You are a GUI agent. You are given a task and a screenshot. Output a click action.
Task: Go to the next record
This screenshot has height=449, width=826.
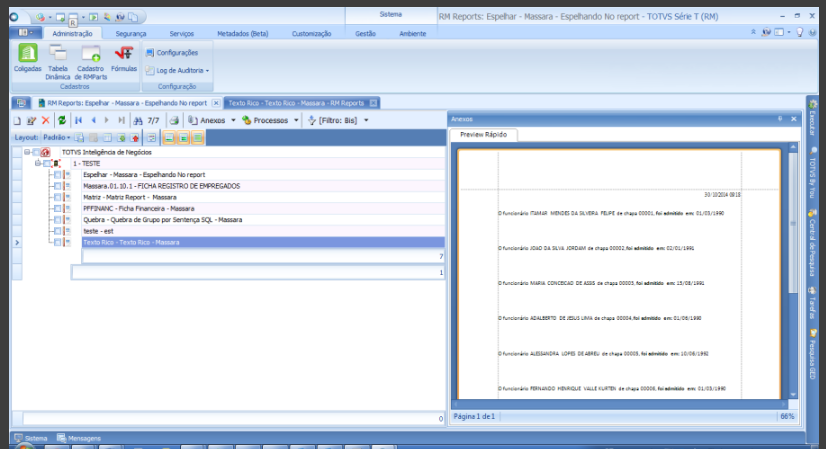tap(107, 121)
